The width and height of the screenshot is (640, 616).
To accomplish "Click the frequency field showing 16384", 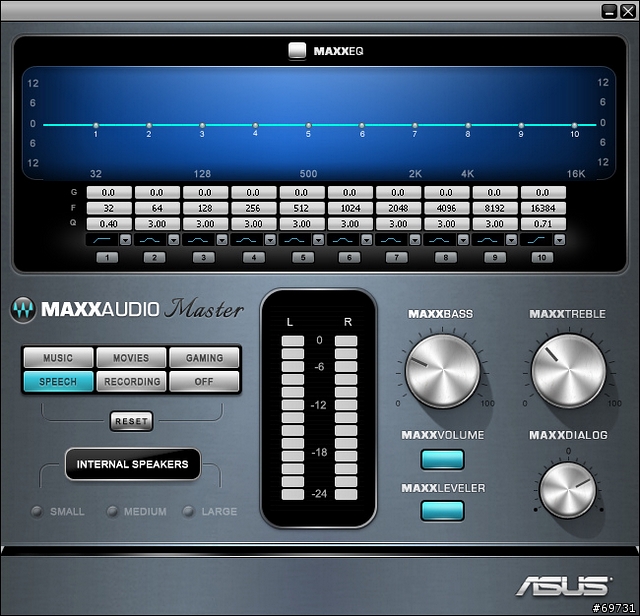I will click(x=543, y=208).
